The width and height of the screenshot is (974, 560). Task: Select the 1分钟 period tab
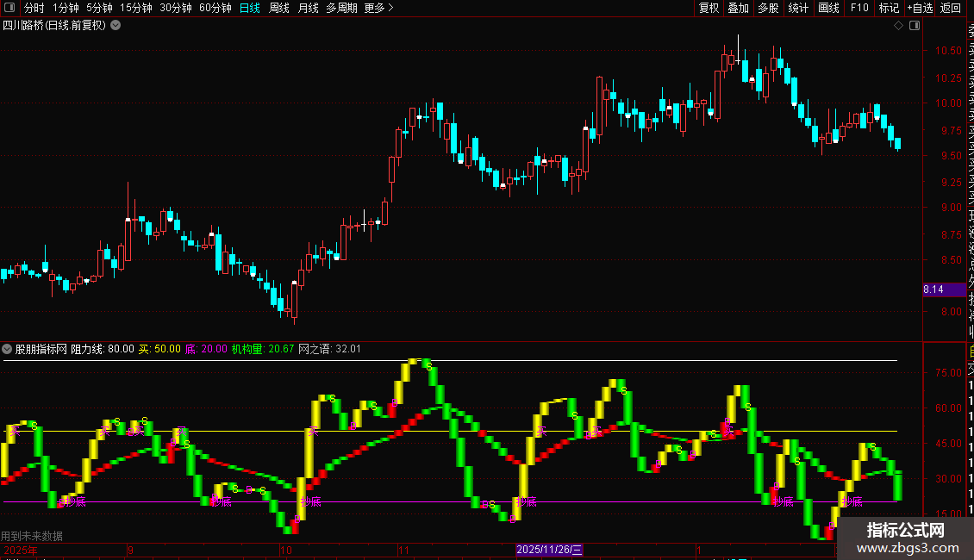click(x=66, y=8)
